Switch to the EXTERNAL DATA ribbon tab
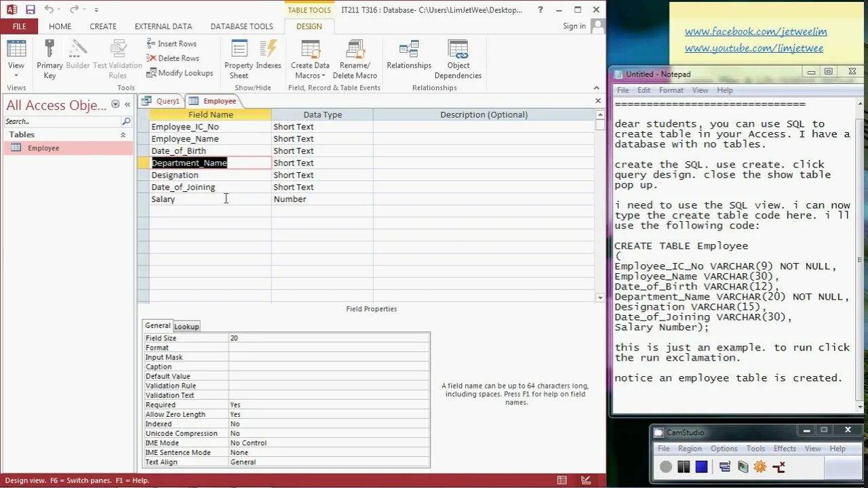This screenshot has height=488, width=868. 163,26
